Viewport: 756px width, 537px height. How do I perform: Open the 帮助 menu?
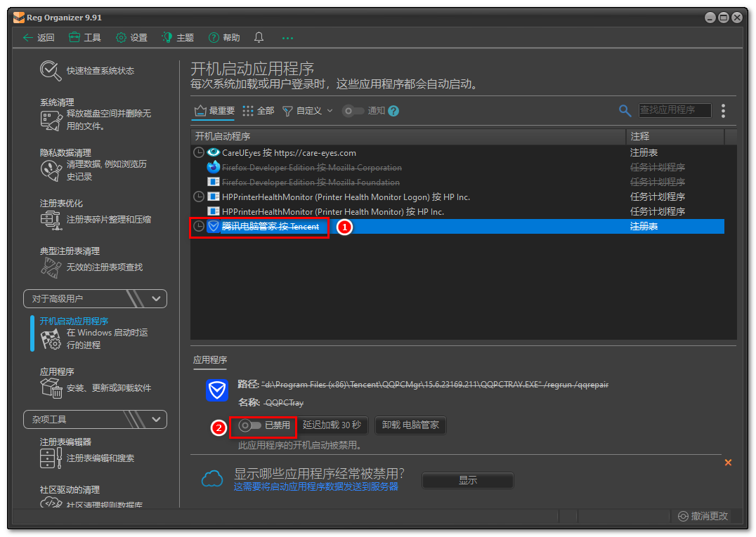coord(224,38)
